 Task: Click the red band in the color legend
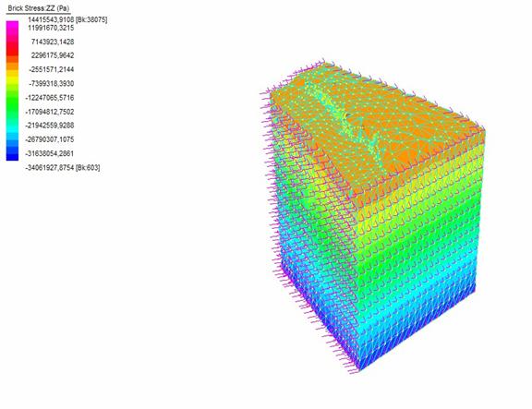pos(12,52)
